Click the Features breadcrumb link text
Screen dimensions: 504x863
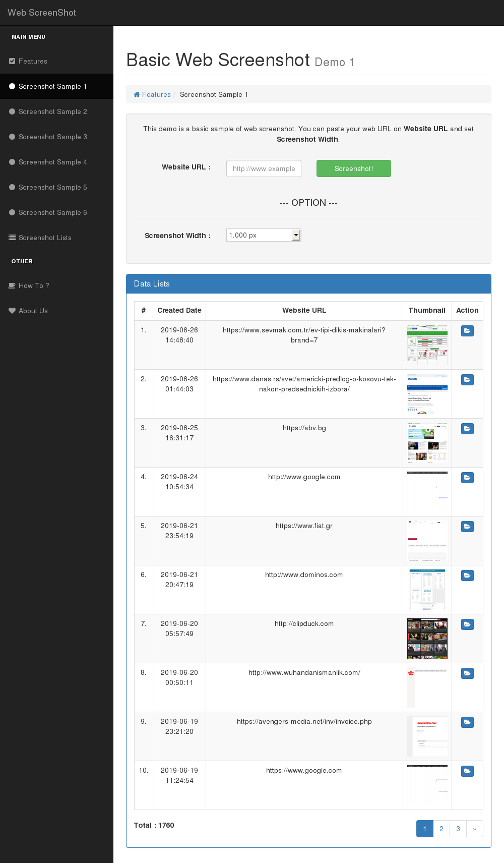[x=156, y=94]
